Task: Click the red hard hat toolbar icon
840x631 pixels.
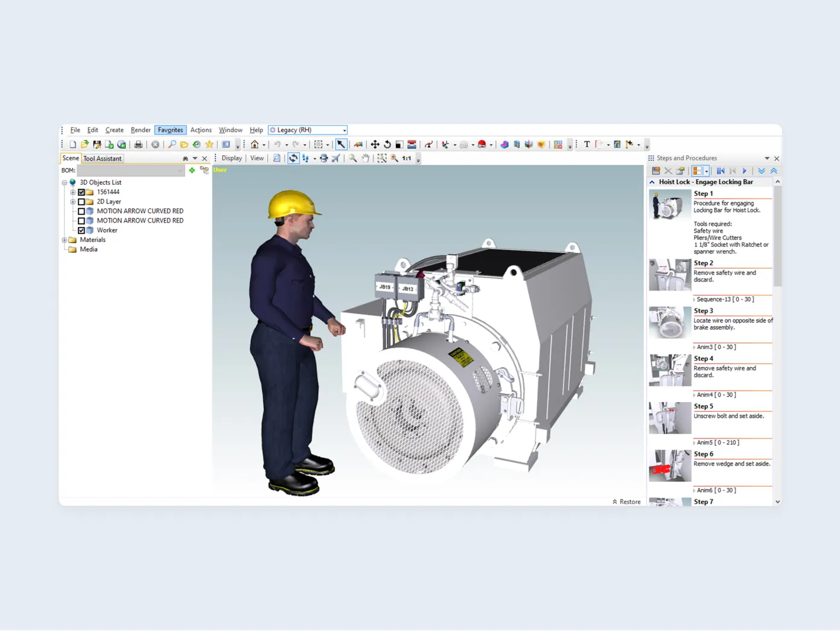Action: coord(482,144)
